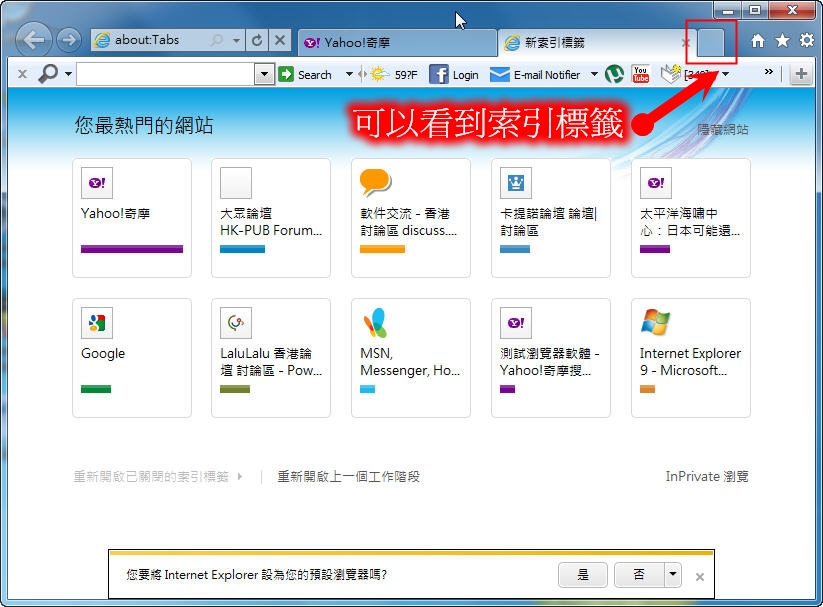
Task: Open the 卡提諾論壇 tile
Action: coord(551,218)
